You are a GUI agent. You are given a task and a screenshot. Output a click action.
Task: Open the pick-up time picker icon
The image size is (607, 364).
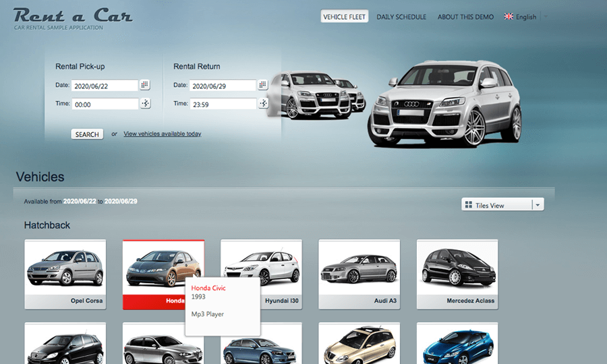[145, 103]
